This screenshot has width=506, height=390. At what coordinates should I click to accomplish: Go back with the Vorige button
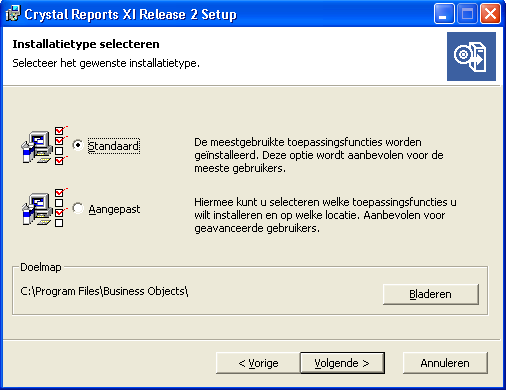click(258, 363)
